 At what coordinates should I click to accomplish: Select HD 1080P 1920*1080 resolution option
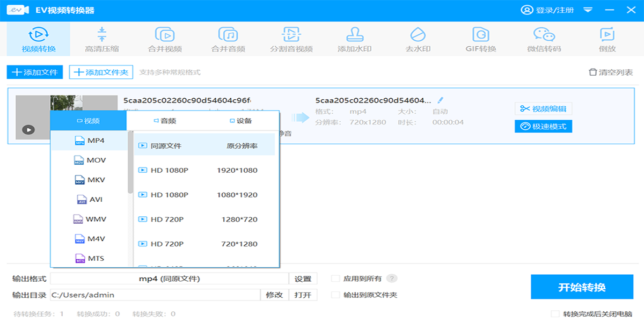[204, 170]
